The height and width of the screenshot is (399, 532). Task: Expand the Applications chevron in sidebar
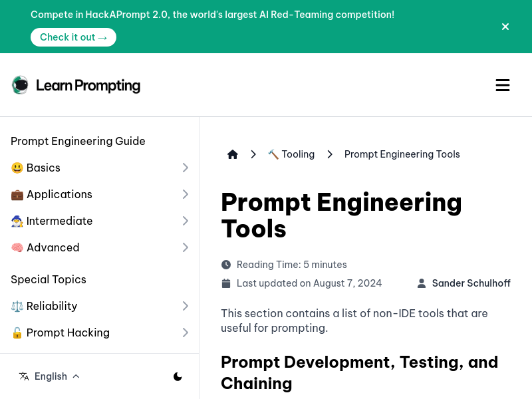point(186,194)
